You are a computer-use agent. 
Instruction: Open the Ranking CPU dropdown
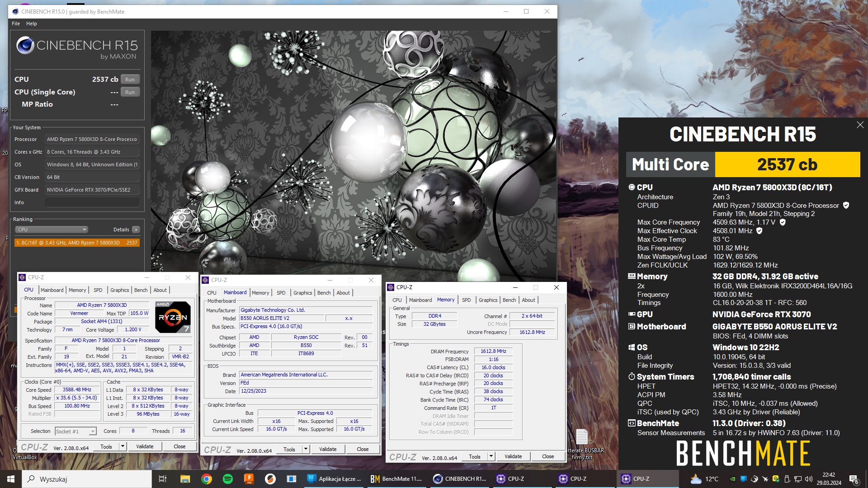coord(52,230)
